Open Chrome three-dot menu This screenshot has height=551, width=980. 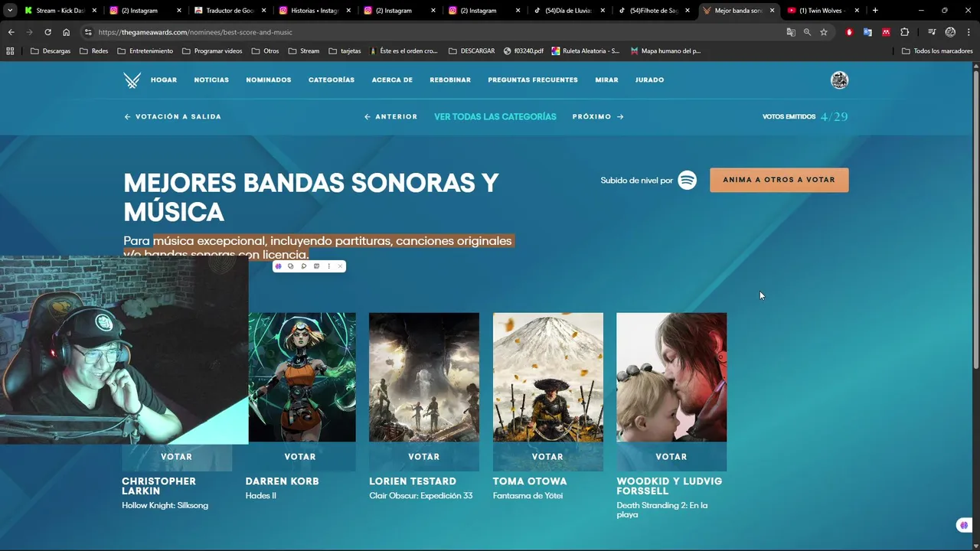click(x=968, y=32)
